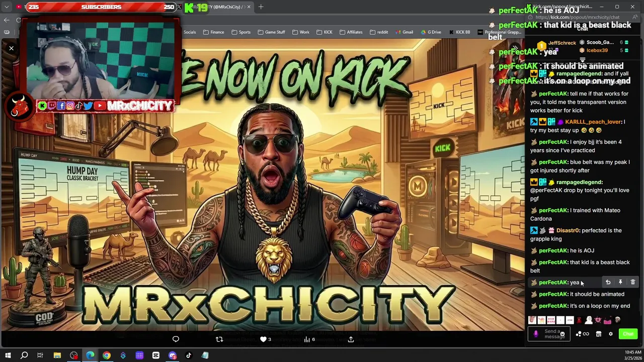Open the KICK bookmarks folder

pos(325,32)
